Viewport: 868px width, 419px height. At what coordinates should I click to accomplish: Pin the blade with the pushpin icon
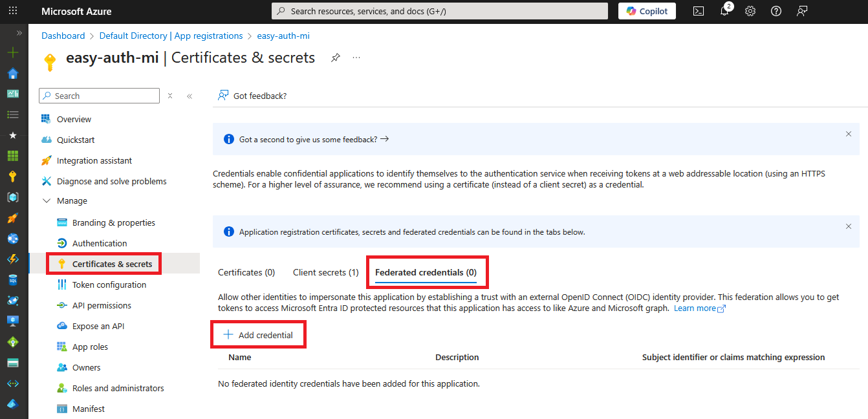point(335,58)
